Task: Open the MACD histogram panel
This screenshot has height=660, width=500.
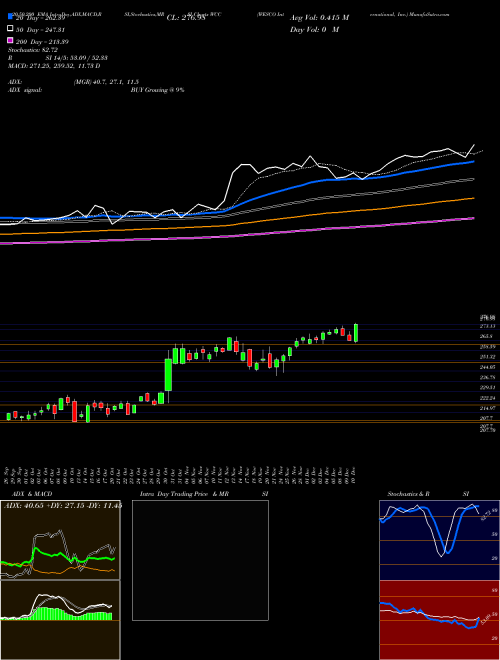Action: (x=60, y=620)
